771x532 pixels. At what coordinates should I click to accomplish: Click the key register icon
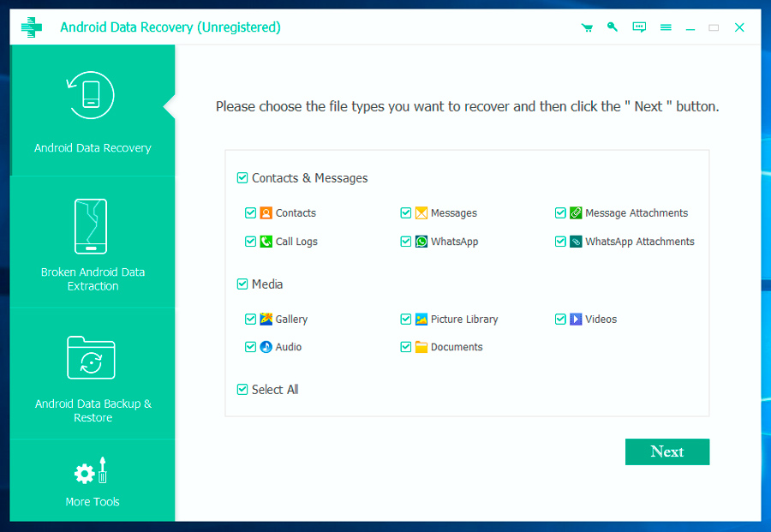tap(613, 27)
